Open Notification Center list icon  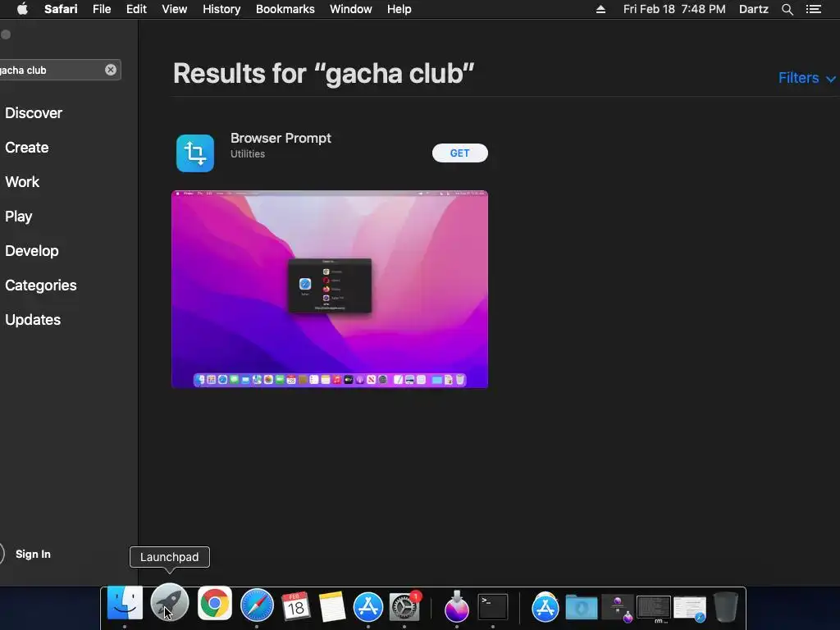pyautogui.click(x=813, y=9)
